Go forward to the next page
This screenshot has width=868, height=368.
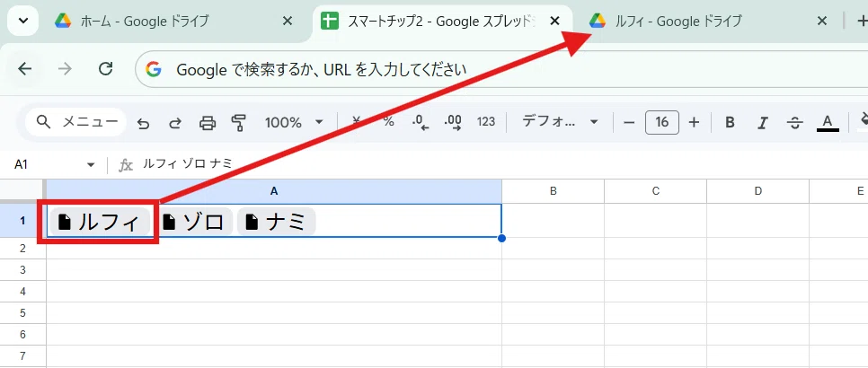point(65,68)
